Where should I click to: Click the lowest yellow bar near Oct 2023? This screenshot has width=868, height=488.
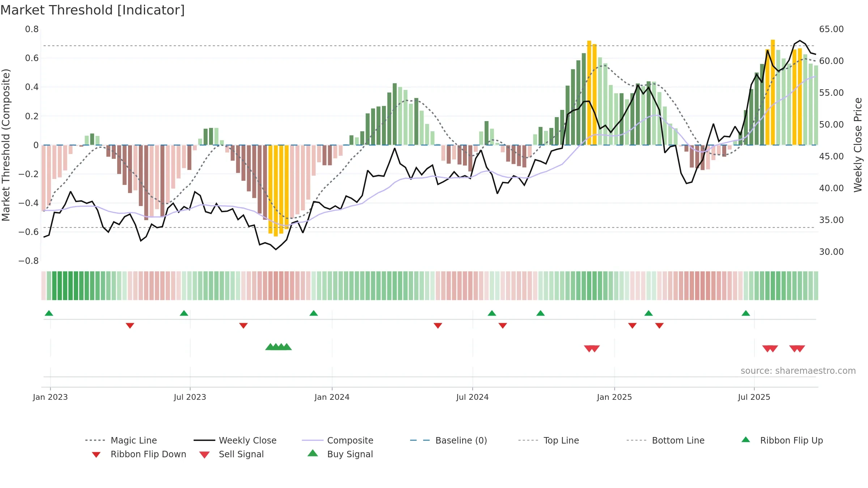pos(276,191)
